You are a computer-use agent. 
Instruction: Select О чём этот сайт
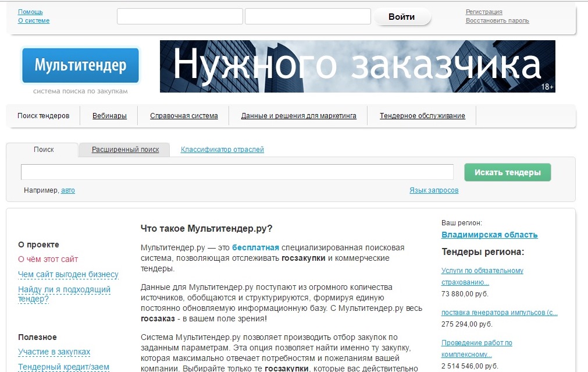click(x=48, y=259)
